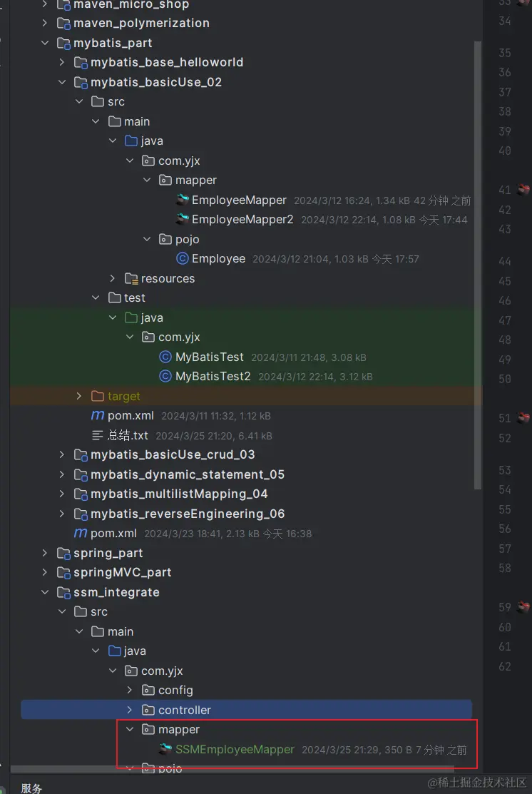
Task: Click the gutter icon on line 41
Action: pyautogui.click(x=523, y=190)
